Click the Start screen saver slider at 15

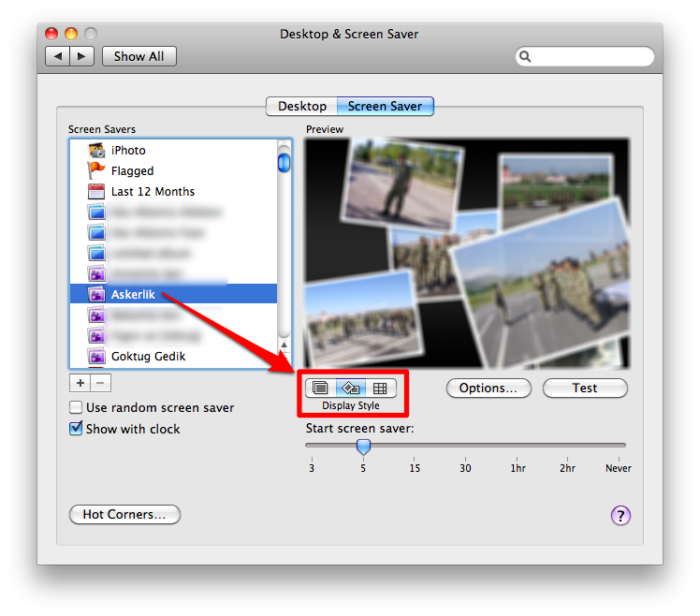click(415, 446)
